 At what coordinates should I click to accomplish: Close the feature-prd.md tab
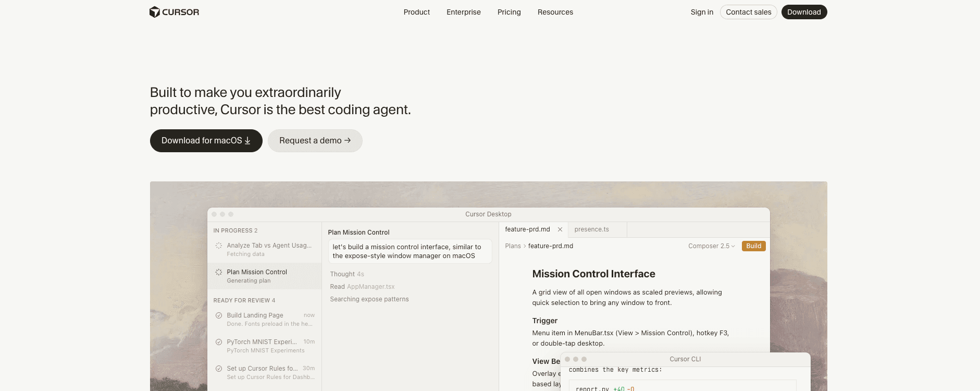[560, 229]
